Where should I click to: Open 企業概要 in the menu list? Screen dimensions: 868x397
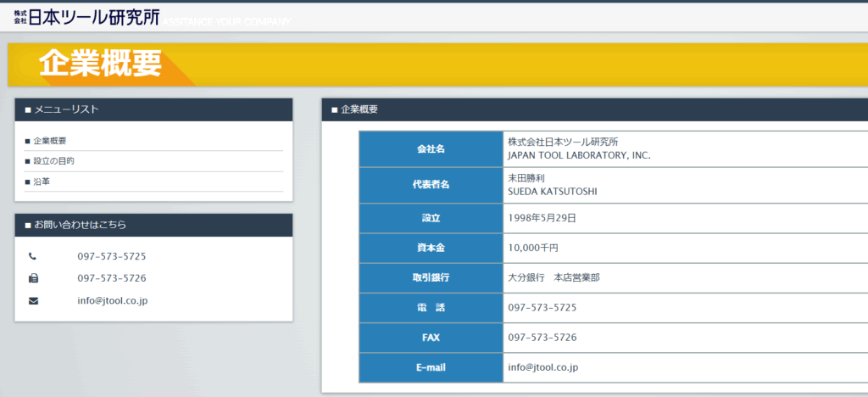click(49, 141)
